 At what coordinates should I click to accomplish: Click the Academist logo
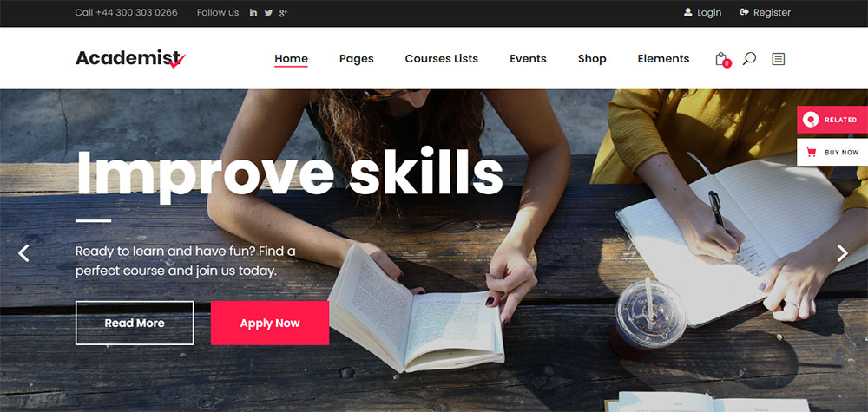(x=131, y=58)
